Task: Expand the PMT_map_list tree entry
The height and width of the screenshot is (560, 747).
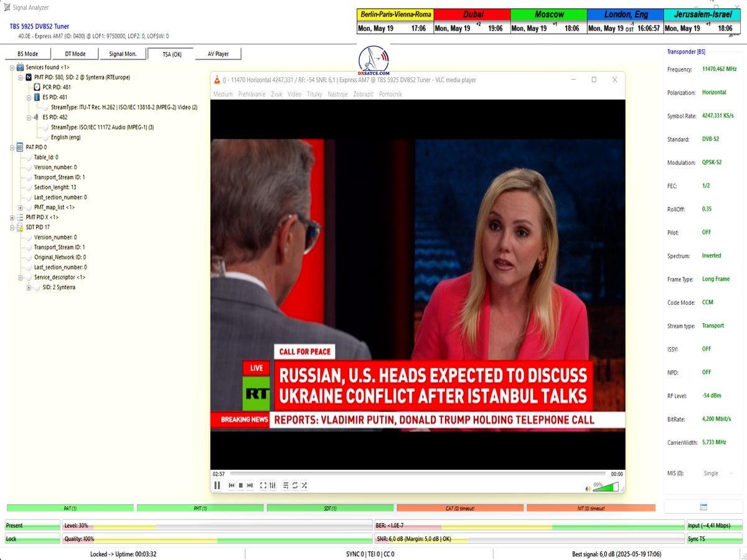Action: point(21,207)
